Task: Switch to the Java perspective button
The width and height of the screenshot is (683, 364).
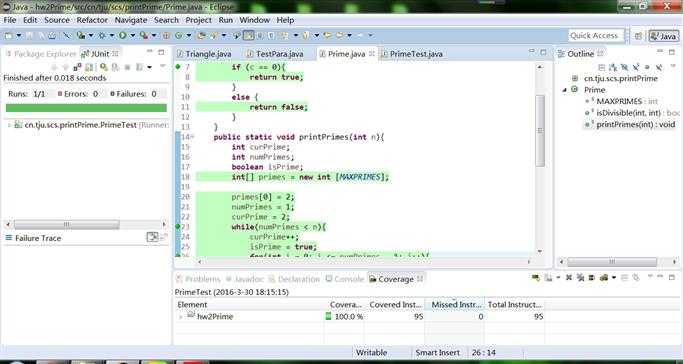Action: (663, 36)
